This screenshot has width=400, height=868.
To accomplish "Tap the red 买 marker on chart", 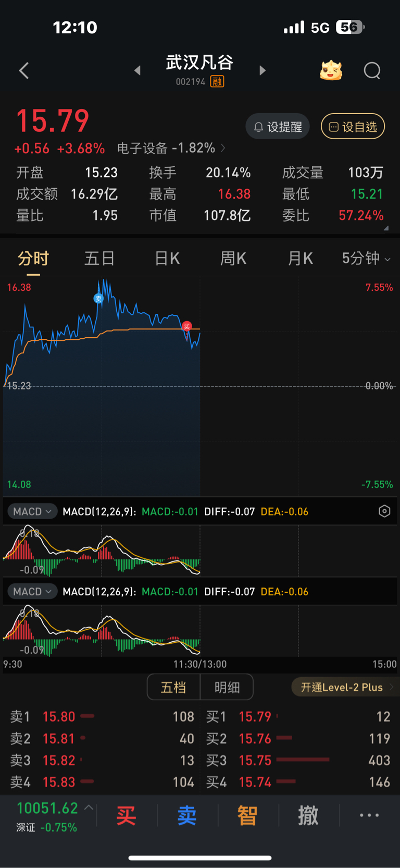I will point(187,326).
